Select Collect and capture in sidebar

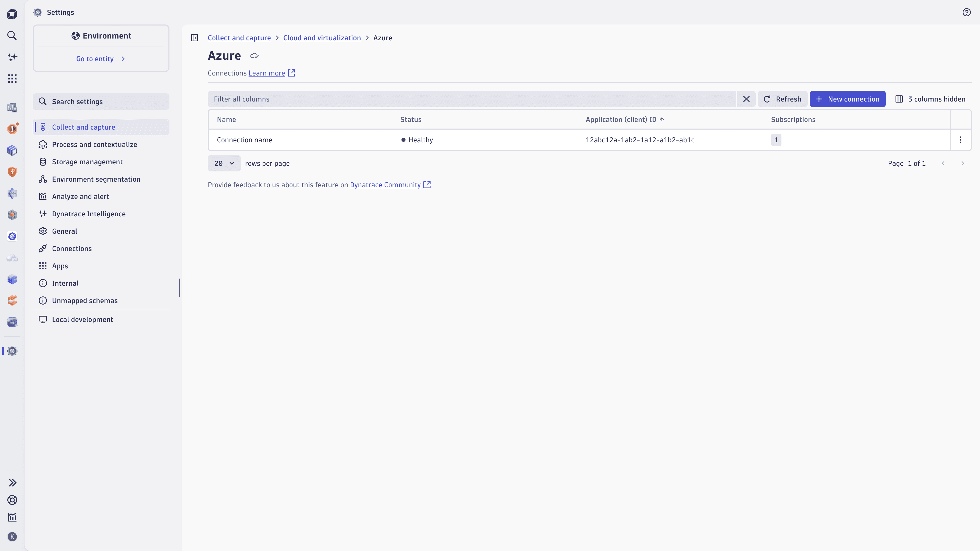(101, 127)
